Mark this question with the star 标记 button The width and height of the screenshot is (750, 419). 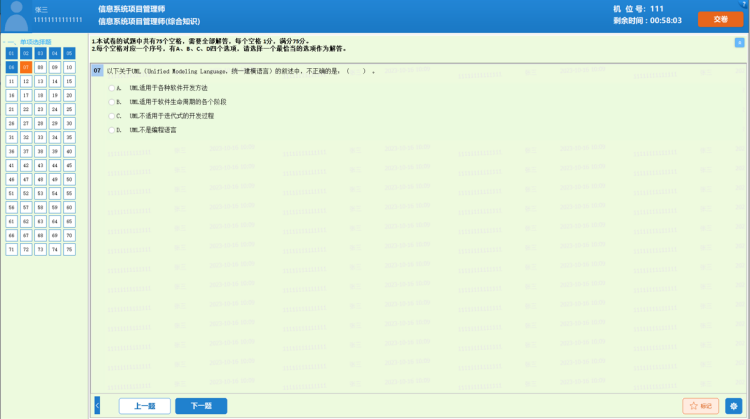pos(700,406)
